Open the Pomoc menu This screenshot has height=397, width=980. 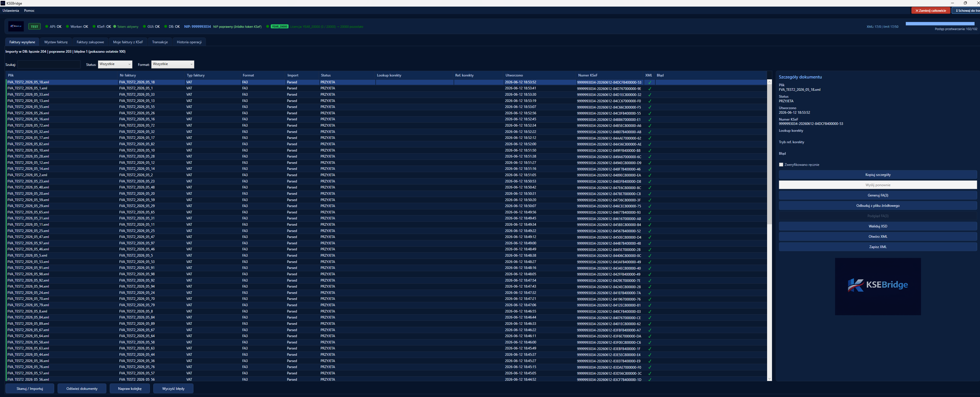(29, 11)
